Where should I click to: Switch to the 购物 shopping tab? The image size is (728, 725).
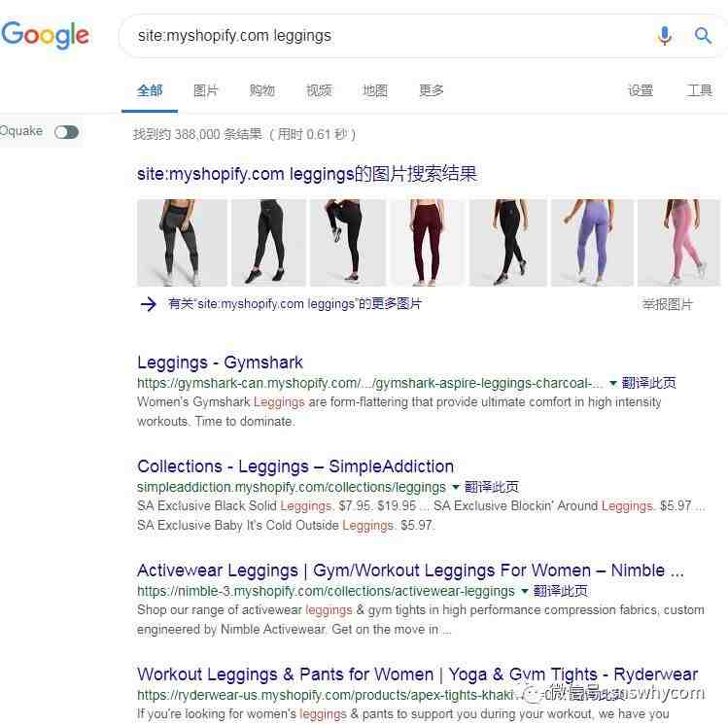pyautogui.click(x=262, y=90)
